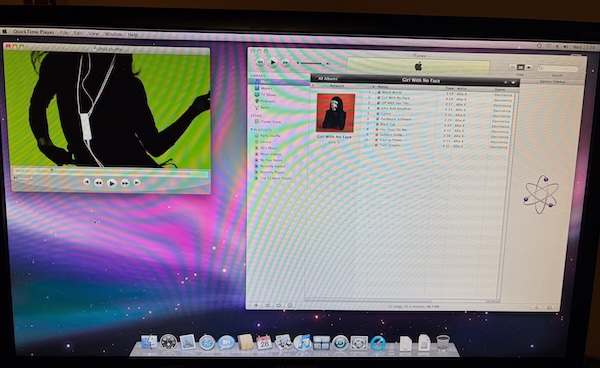Image resolution: width=600 pixels, height=368 pixels.
Task: Adjust the QuickTime volume slider
Action: click(x=24, y=178)
